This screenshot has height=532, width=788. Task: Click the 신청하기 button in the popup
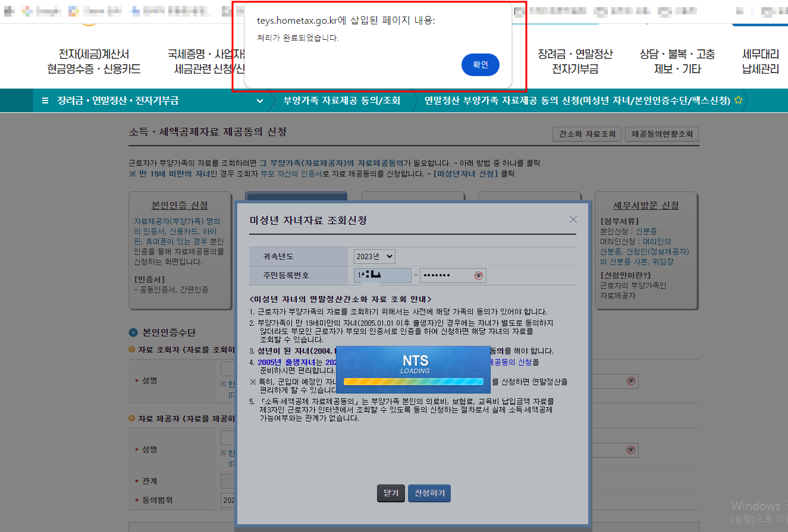click(x=429, y=493)
